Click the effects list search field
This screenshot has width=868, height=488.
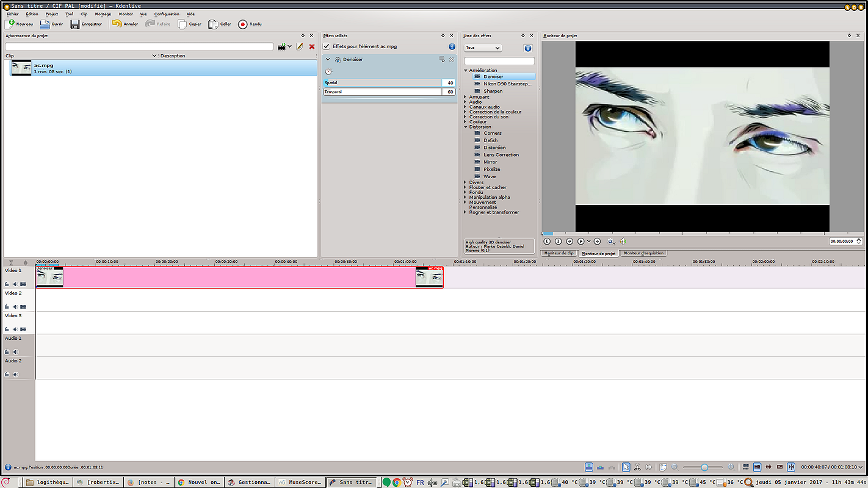click(499, 61)
